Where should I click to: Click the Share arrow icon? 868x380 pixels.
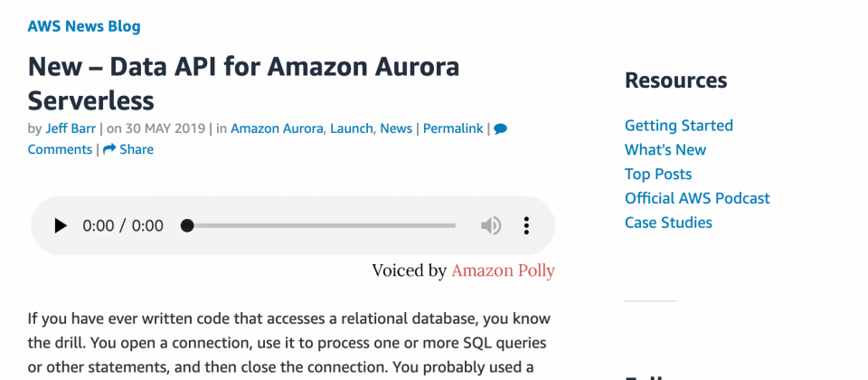[109, 149]
